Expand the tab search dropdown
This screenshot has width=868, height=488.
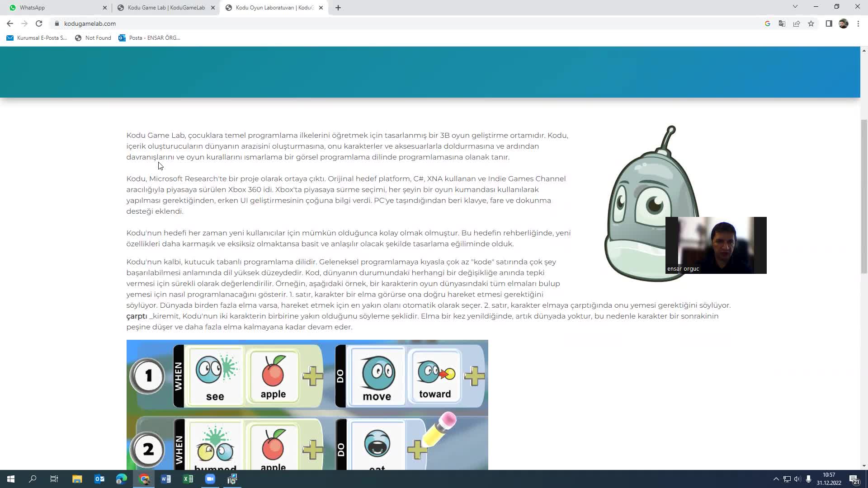pyautogui.click(x=795, y=7)
